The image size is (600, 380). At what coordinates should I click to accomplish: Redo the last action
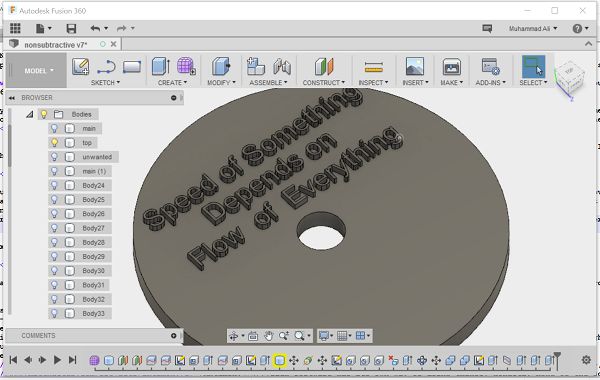click(x=122, y=28)
